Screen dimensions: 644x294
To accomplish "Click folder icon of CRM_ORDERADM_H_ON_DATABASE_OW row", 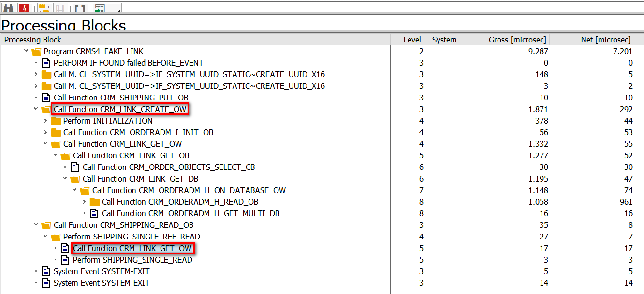I will point(85,190).
